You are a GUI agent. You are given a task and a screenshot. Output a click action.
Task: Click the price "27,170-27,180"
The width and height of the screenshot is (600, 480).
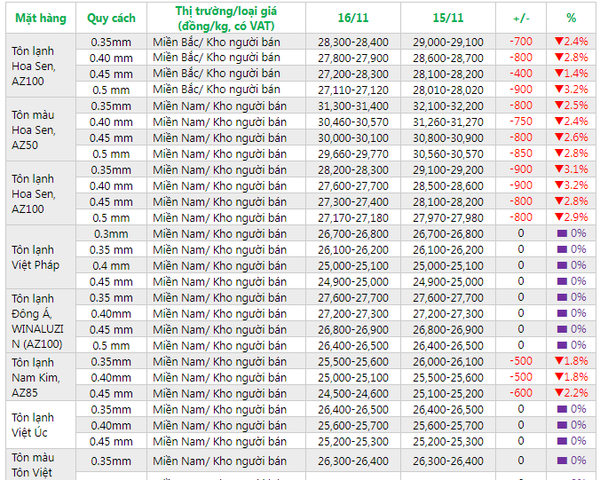coord(353,218)
